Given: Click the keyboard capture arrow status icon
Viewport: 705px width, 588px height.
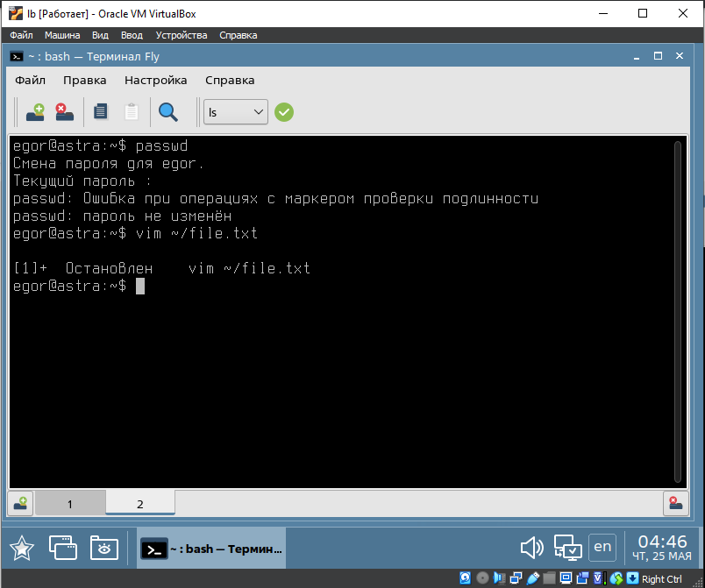Looking at the screenshot, I should 632,578.
